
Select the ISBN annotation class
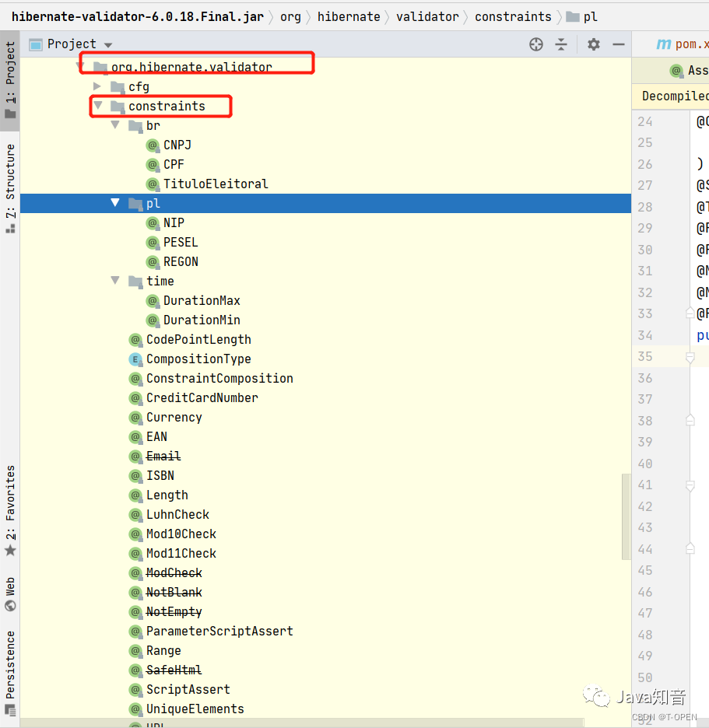tap(160, 476)
